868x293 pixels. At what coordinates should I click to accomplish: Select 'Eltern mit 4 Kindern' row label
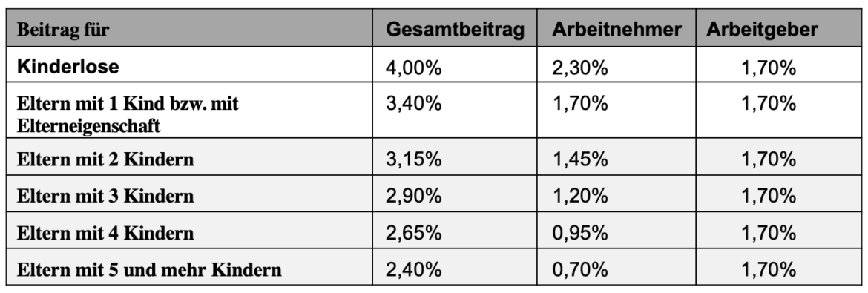tap(105, 233)
